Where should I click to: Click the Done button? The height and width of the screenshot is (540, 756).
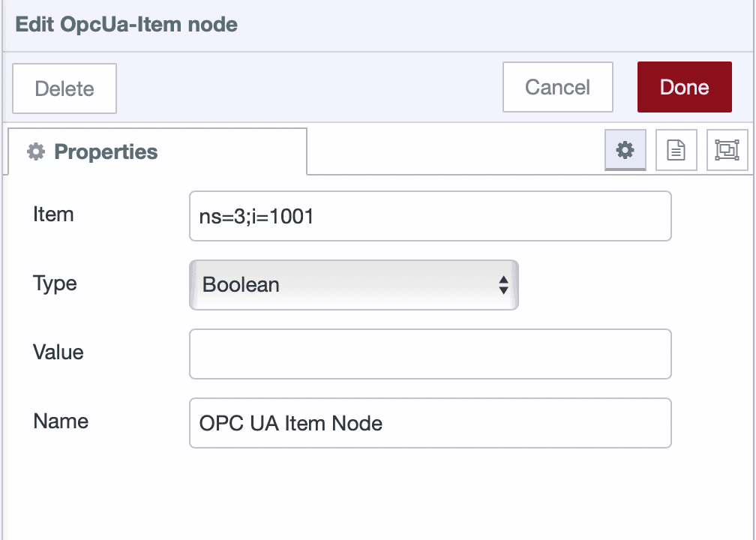tap(684, 87)
